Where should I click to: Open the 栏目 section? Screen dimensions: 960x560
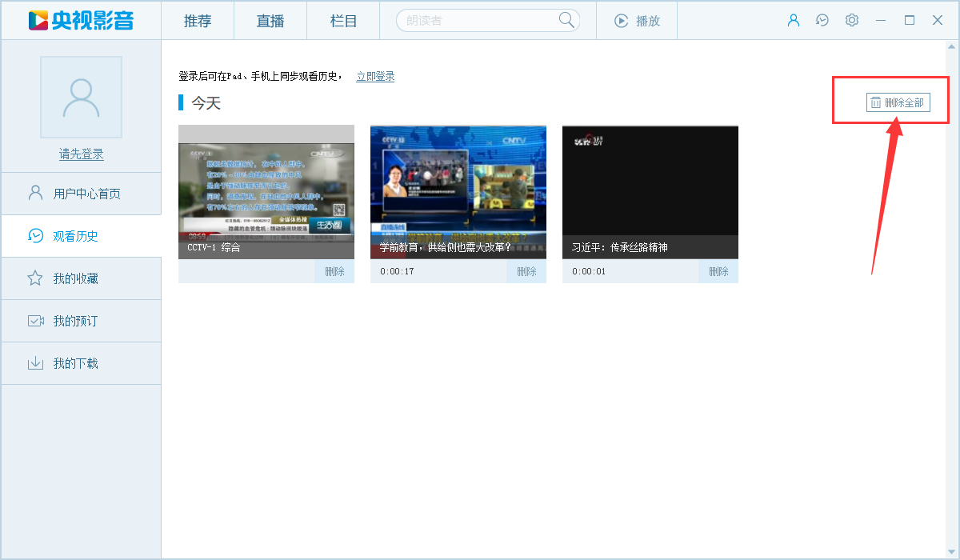point(342,21)
